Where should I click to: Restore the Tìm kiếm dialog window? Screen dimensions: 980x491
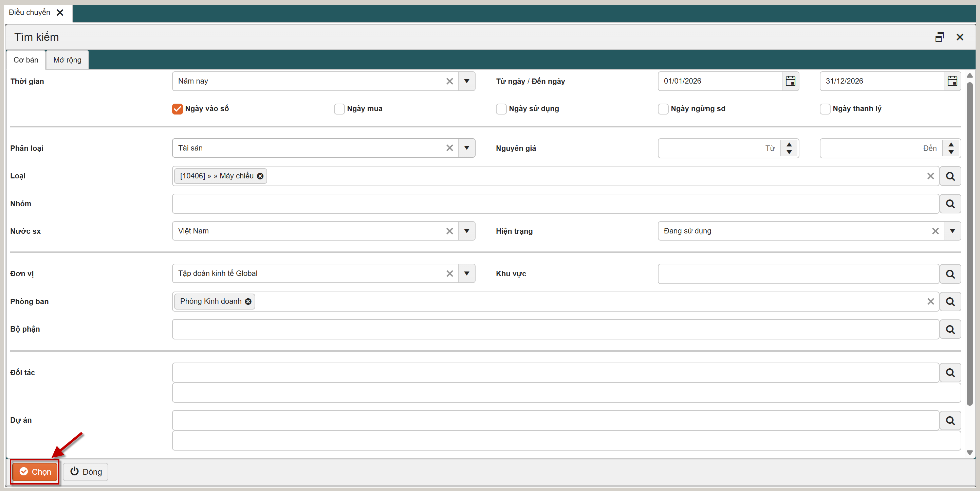pyautogui.click(x=939, y=37)
